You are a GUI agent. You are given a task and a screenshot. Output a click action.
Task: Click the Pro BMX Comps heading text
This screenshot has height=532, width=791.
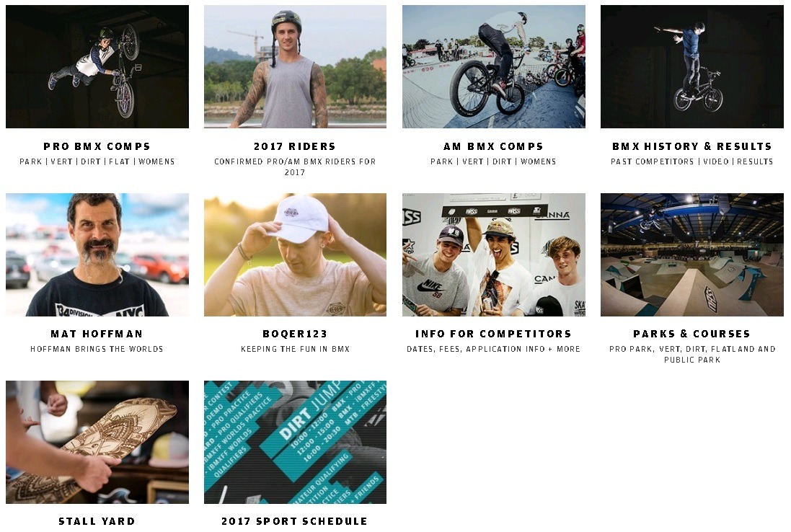97,146
